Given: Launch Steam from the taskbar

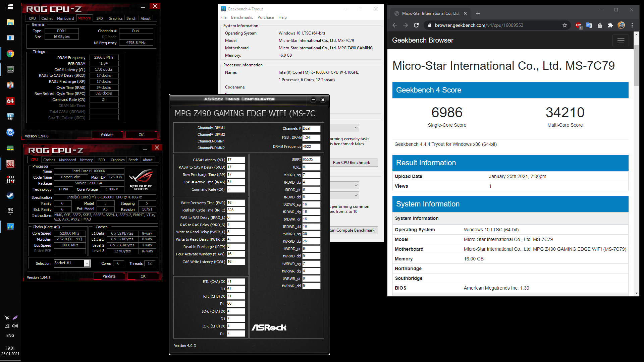Looking at the screenshot, I should [x=10, y=195].
